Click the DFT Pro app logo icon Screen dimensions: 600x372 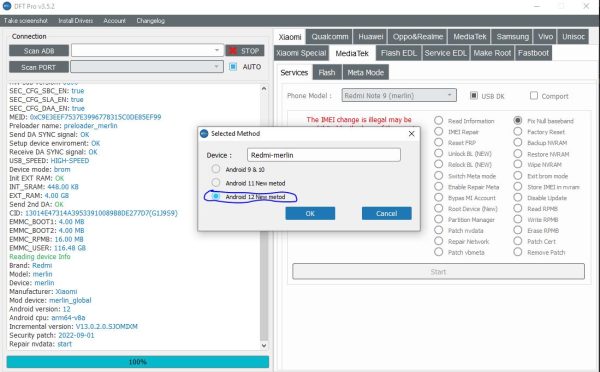[7, 6]
